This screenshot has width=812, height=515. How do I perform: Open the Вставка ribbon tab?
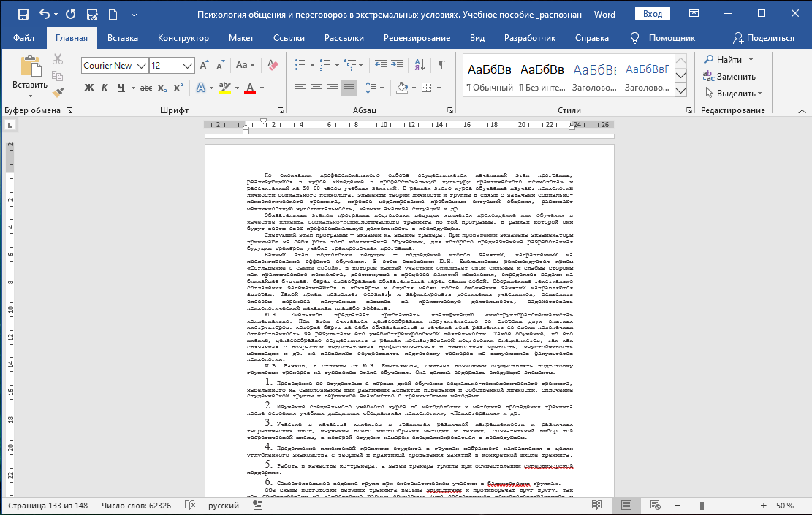pyautogui.click(x=122, y=38)
